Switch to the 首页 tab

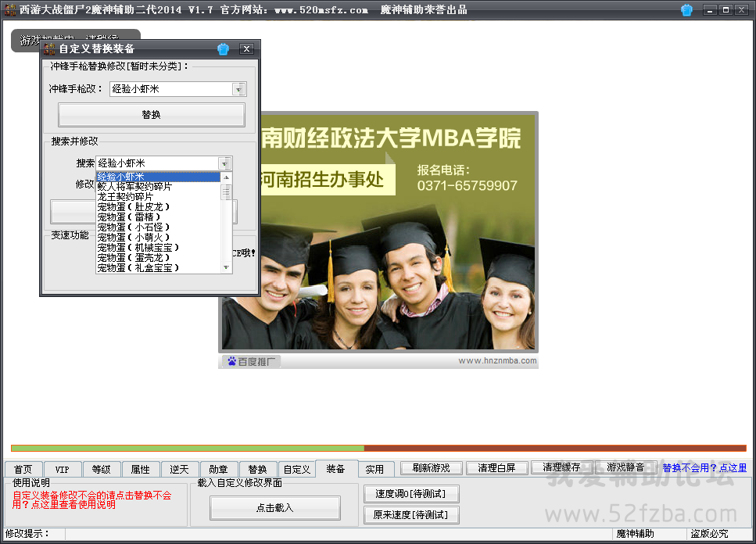(x=23, y=469)
